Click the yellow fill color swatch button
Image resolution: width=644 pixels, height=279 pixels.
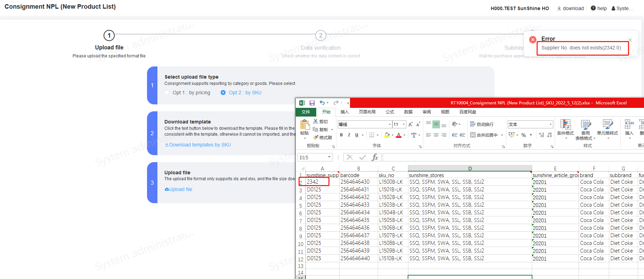click(x=387, y=135)
